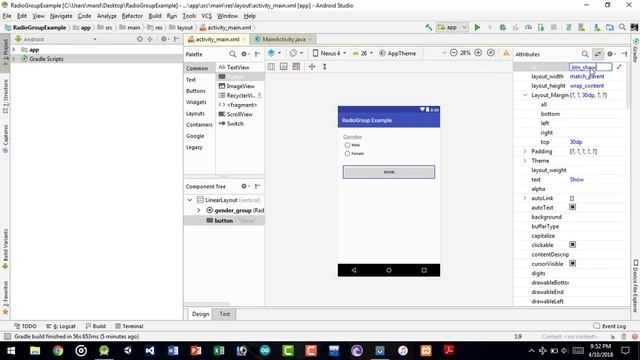
Task: Open the Refactor menu
Action: click(132, 16)
